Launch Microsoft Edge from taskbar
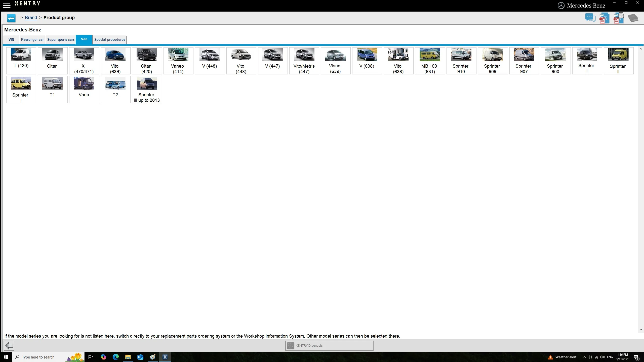Screen dimensions: 644x362 tap(115, 357)
